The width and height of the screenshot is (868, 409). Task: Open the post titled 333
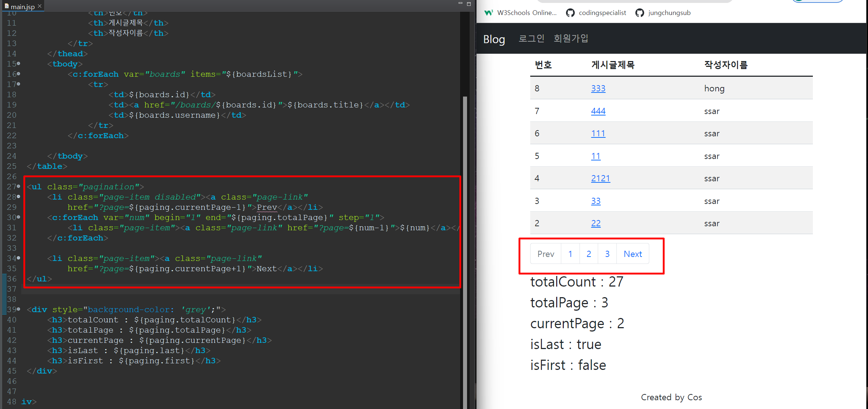(x=598, y=88)
